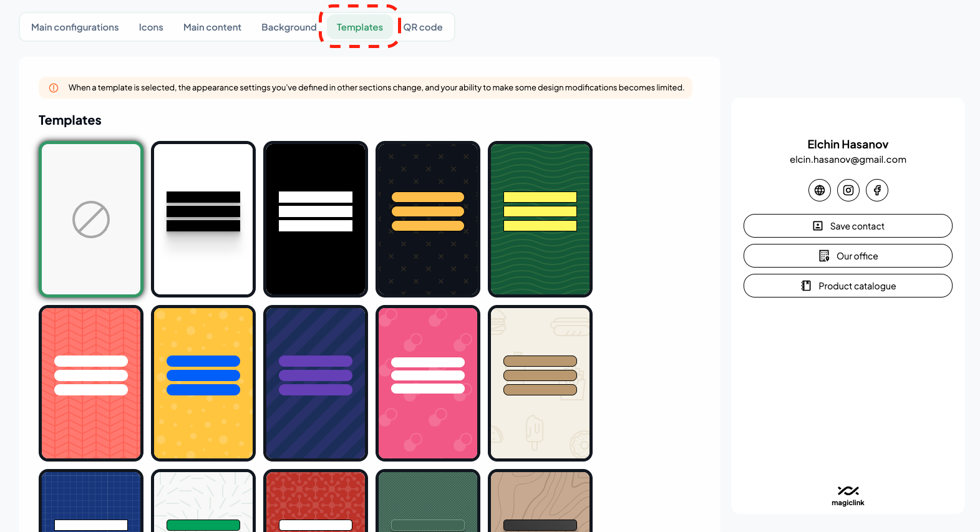This screenshot has width=980, height=532.
Task: Pick the dark template with orange bars
Action: tap(428, 219)
